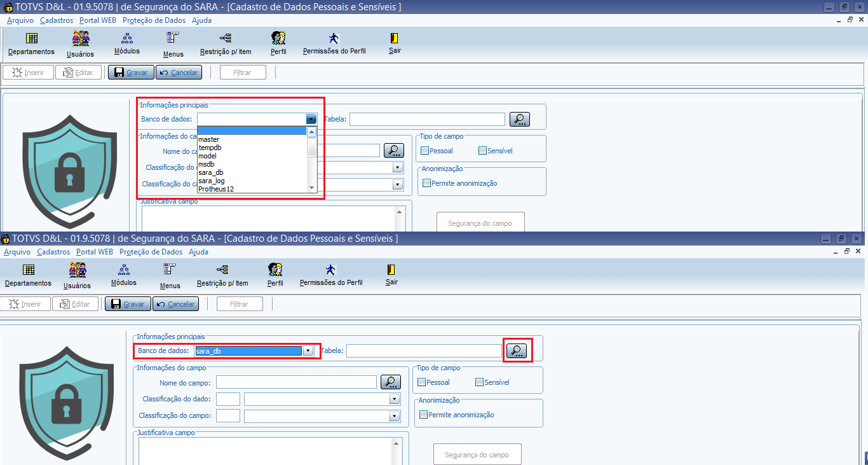
Task: Check the Sensível box in the upper window
Action: click(482, 151)
